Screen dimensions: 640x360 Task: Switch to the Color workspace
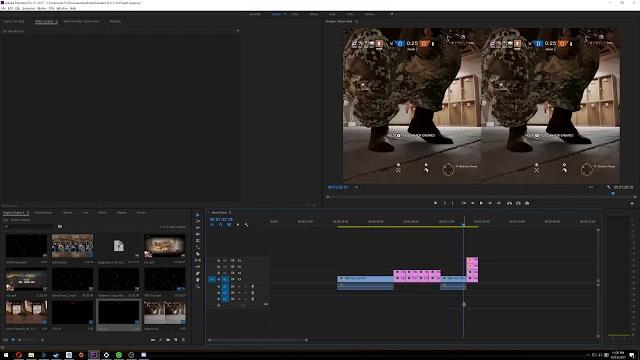click(x=295, y=14)
